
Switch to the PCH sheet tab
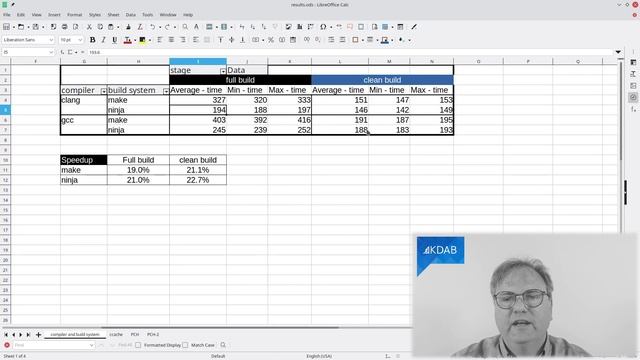pyautogui.click(x=135, y=335)
